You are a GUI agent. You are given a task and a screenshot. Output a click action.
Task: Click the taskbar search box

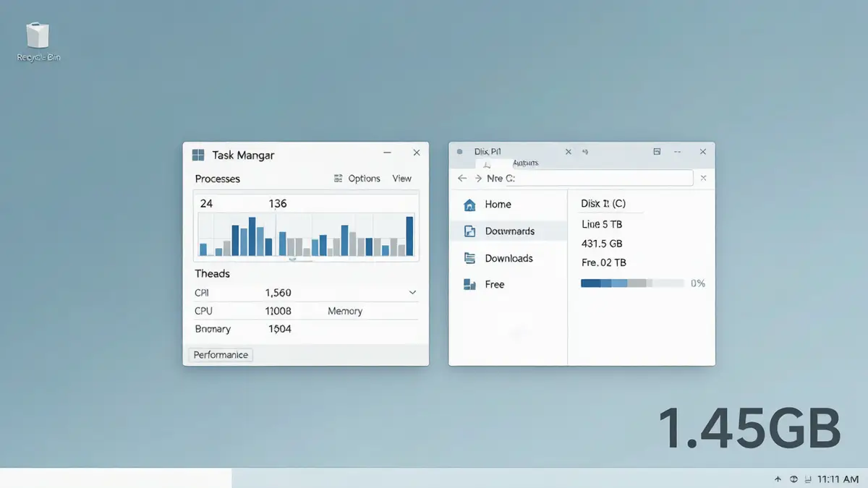click(116, 478)
